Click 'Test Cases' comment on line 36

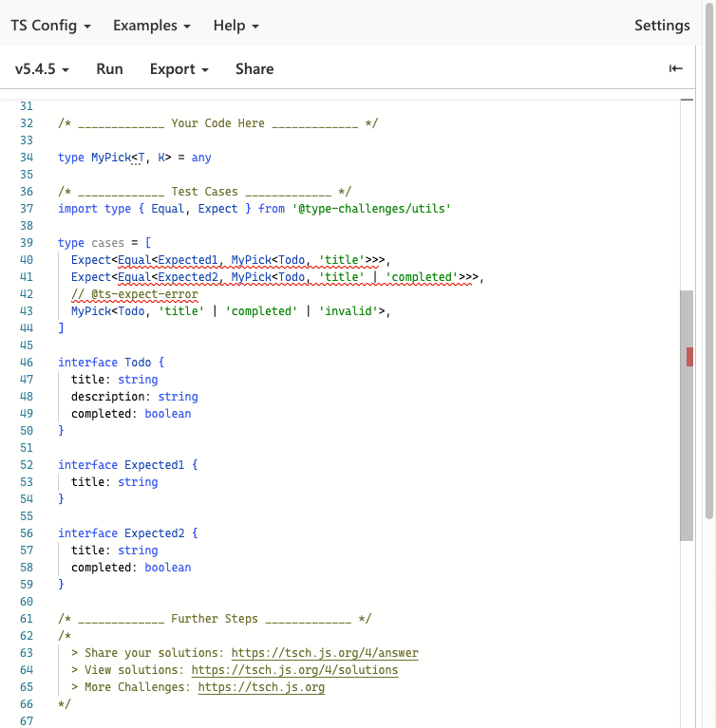pyautogui.click(x=204, y=192)
